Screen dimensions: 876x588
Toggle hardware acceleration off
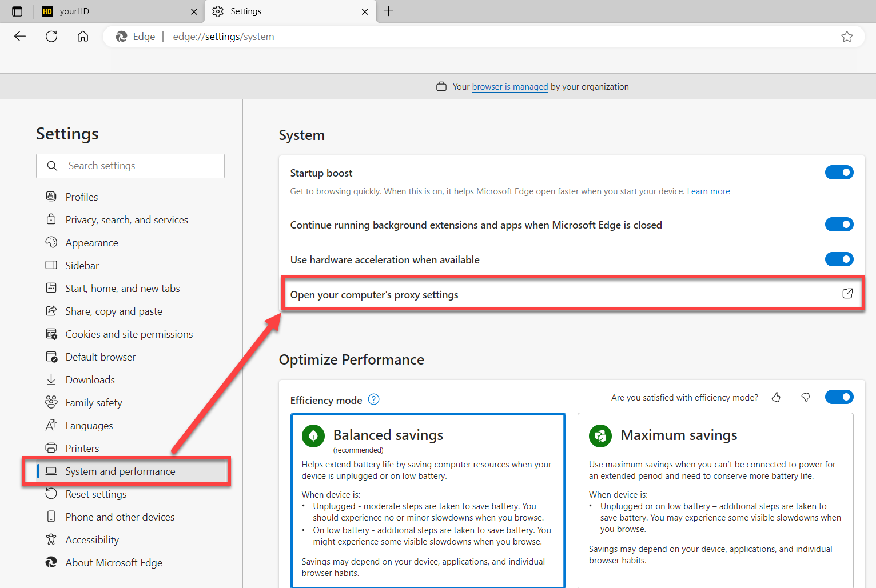click(839, 259)
